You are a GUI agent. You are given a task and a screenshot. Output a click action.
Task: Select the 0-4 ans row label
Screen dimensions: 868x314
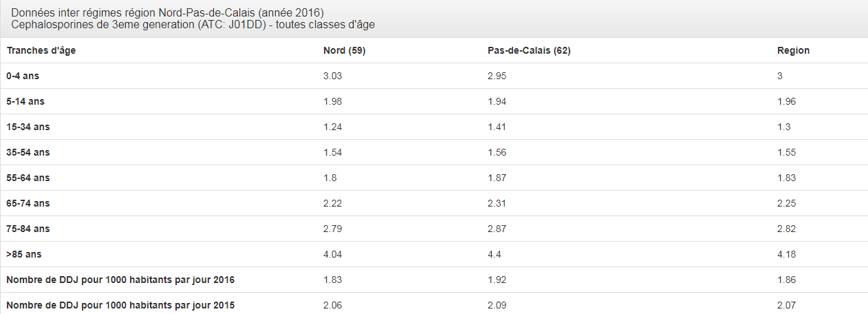[x=23, y=76]
